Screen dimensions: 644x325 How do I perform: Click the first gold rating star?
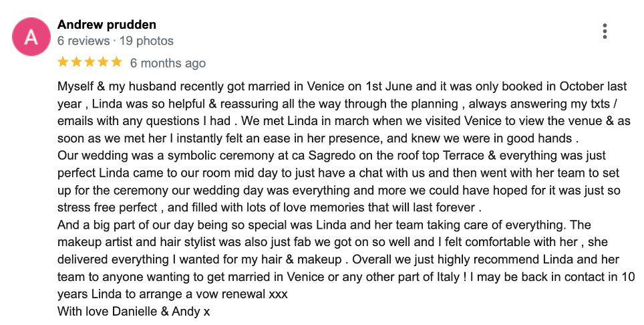click(63, 62)
